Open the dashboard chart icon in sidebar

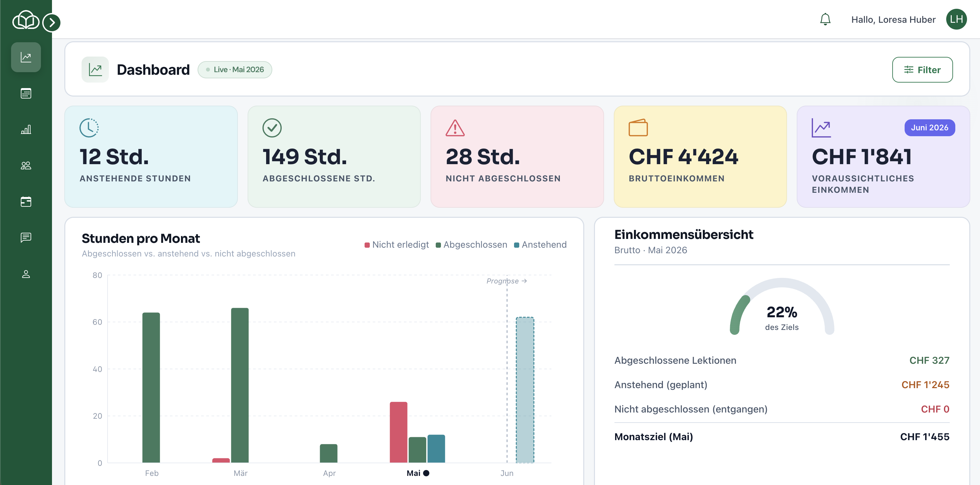click(26, 57)
